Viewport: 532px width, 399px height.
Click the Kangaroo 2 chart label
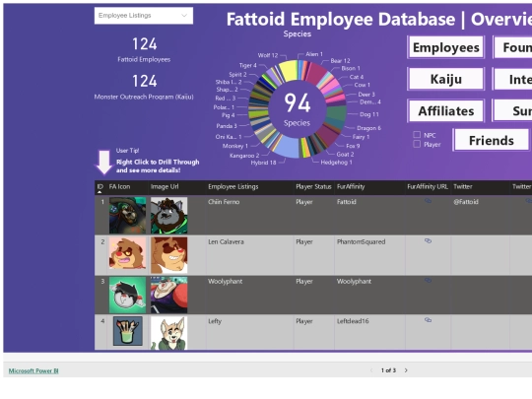[244, 156]
